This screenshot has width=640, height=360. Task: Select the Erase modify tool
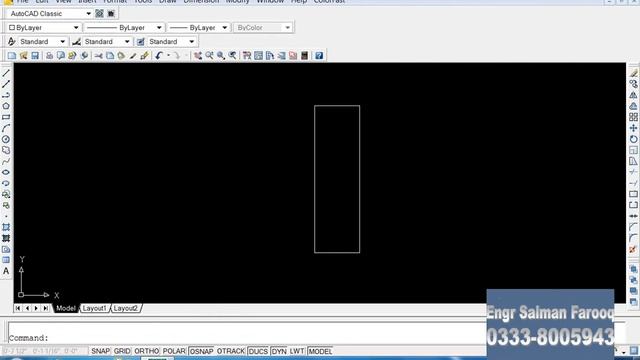pos(633,73)
